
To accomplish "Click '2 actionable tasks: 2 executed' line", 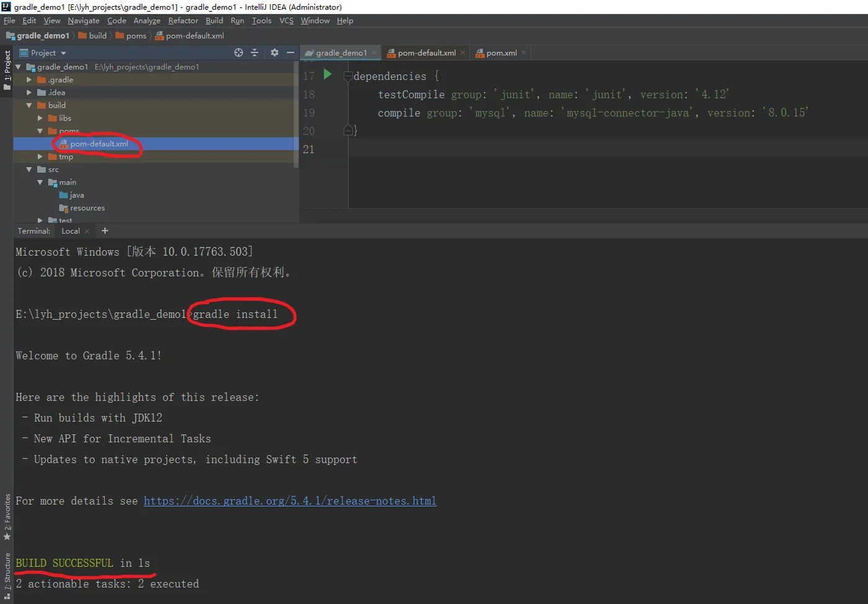I will tap(107, 584).
